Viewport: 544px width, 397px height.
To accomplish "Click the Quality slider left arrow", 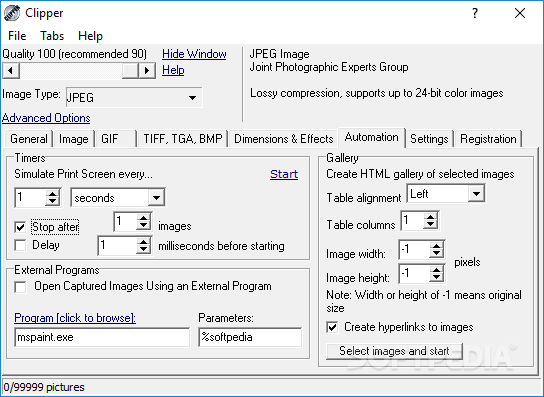I will pos(10,71).
